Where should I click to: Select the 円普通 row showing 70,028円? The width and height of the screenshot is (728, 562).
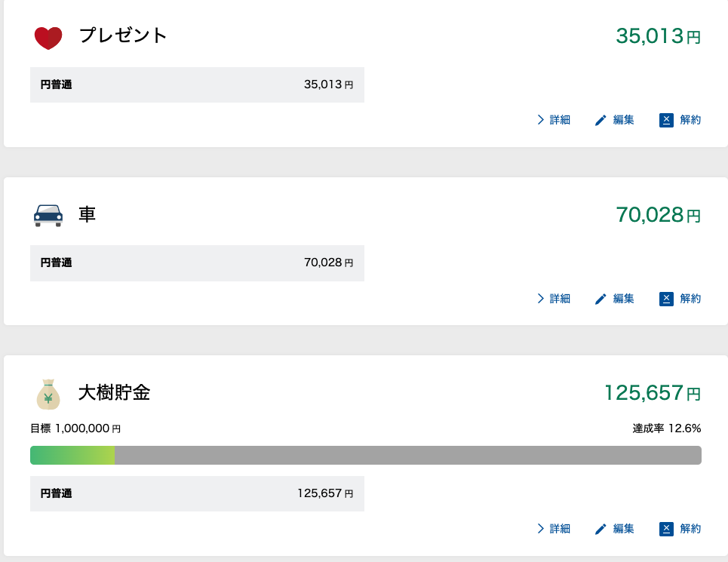[x=197, y=263]
